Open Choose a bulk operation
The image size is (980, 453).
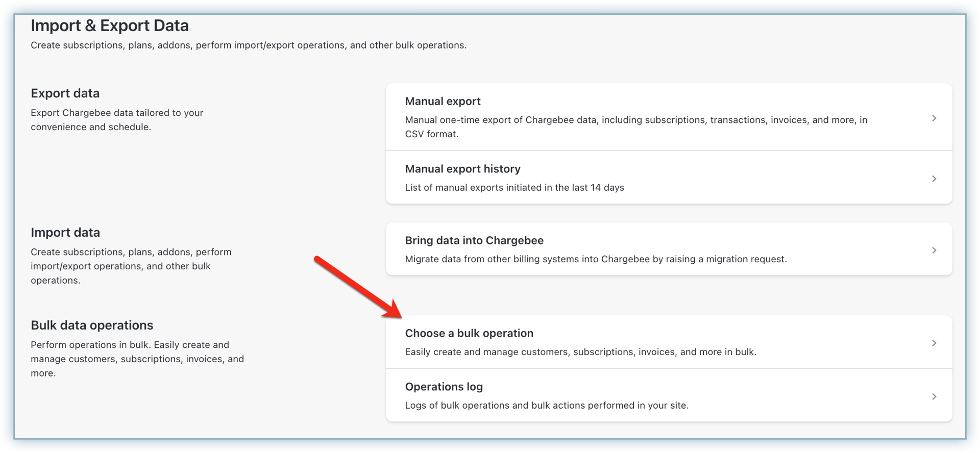coord(469,333)
